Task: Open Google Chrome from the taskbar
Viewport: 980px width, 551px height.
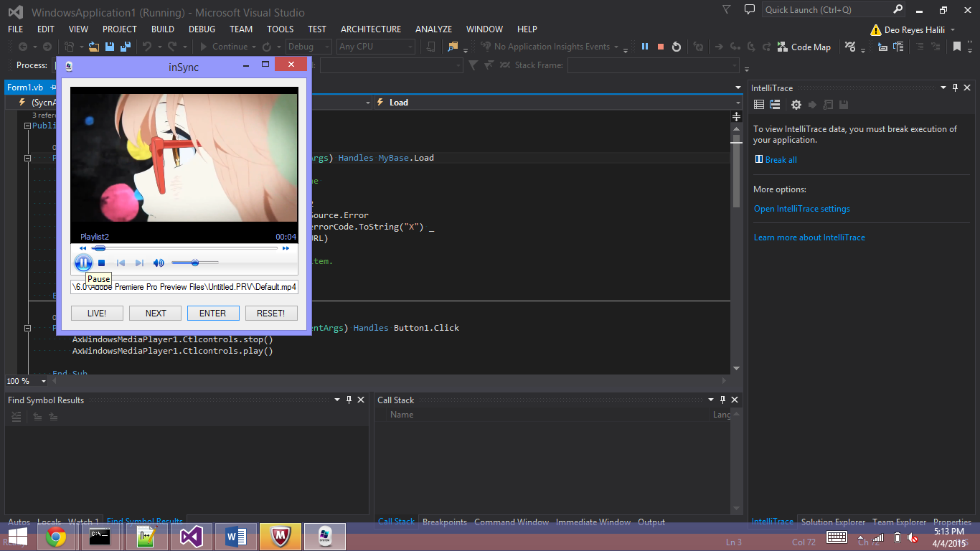Action: click(x=56, y=537)
